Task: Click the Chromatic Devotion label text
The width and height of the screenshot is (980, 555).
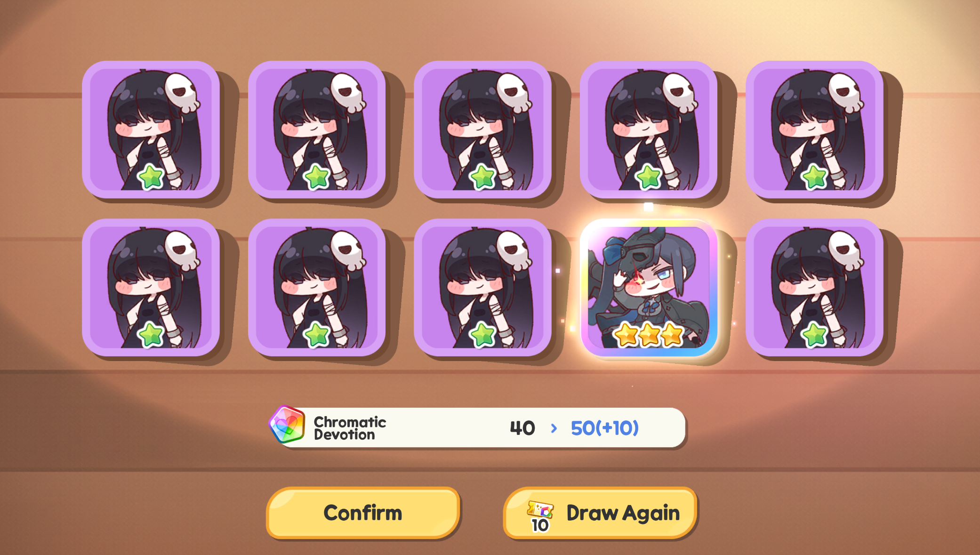Action: [350, 428]
